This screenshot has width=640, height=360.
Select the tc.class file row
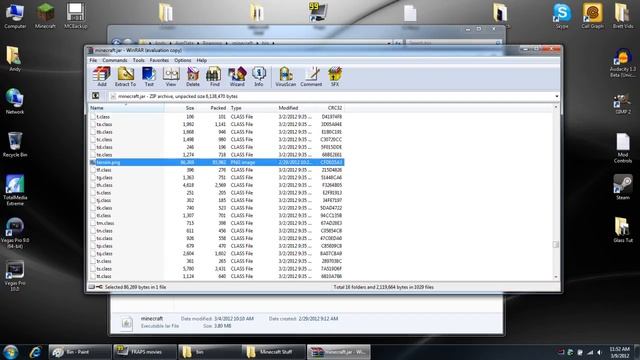click(x=216, y=140)
